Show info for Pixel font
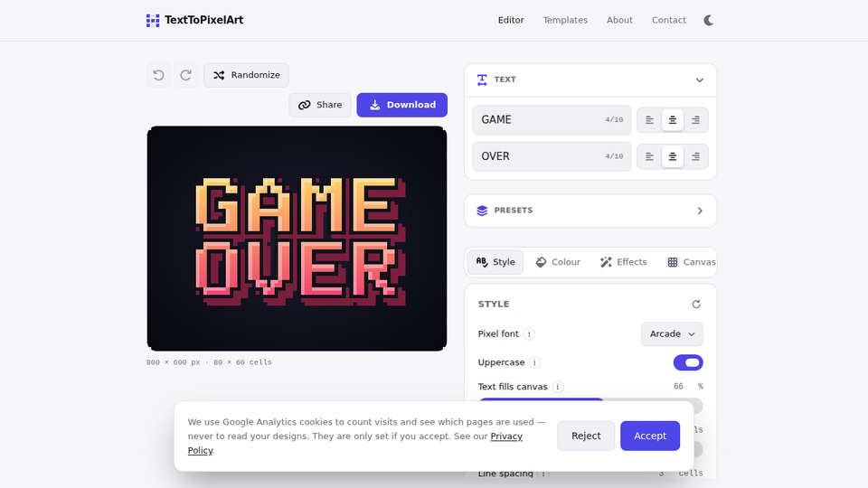The image size is (868, 488). [x=529, y=334]
